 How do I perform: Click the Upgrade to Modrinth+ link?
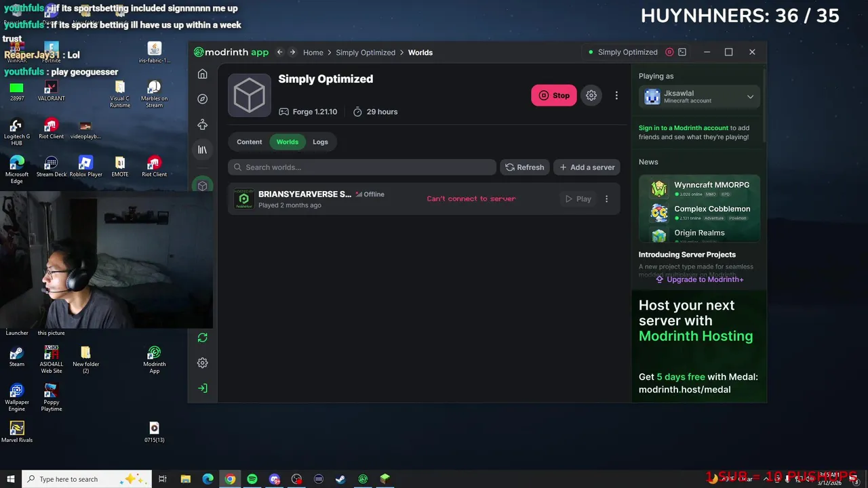tap(699, 279)
